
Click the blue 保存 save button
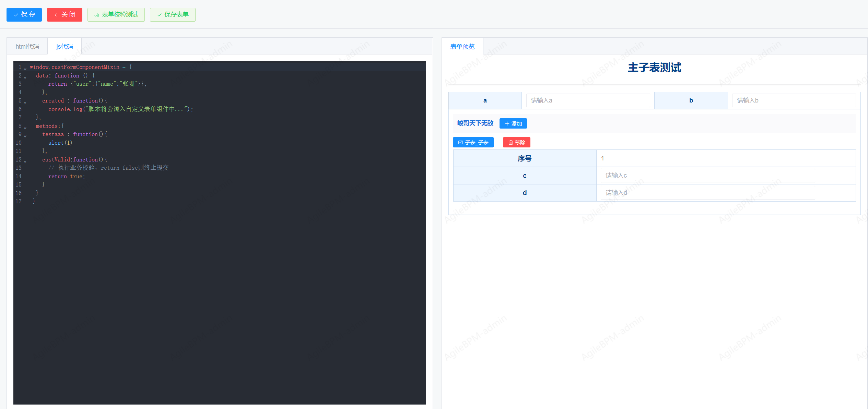24,15
